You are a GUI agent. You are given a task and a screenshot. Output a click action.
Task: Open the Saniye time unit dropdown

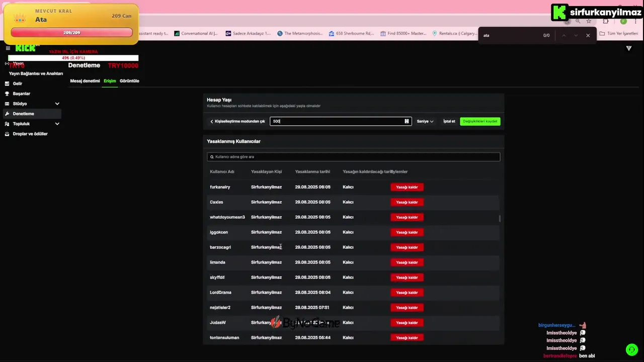click(x=425, y=121)
